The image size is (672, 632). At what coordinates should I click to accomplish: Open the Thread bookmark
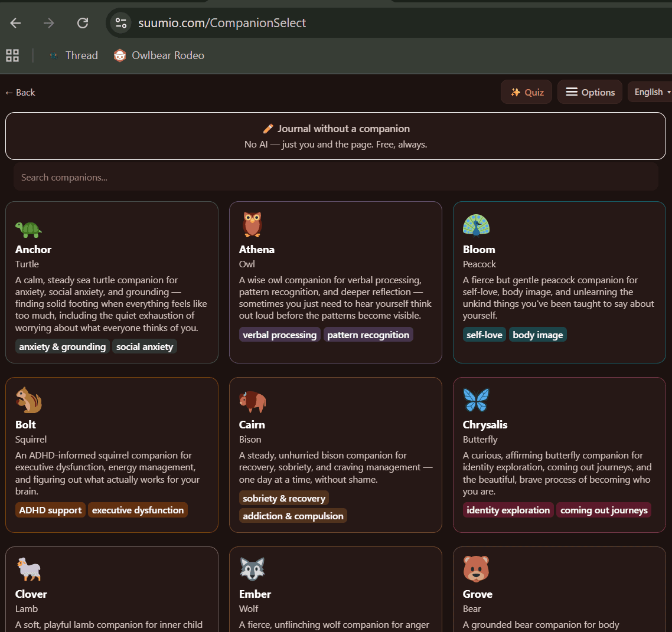click(74, 55)
